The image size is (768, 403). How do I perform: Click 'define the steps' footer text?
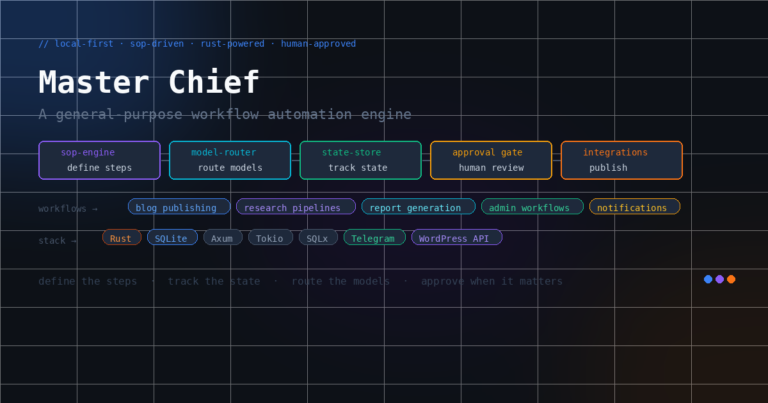88,281
